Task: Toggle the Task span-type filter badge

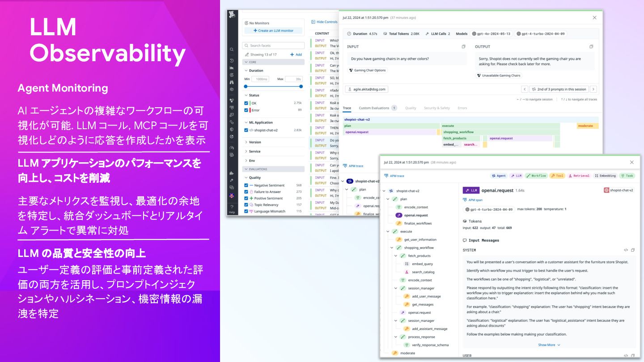Action: (x=627, y=176)
